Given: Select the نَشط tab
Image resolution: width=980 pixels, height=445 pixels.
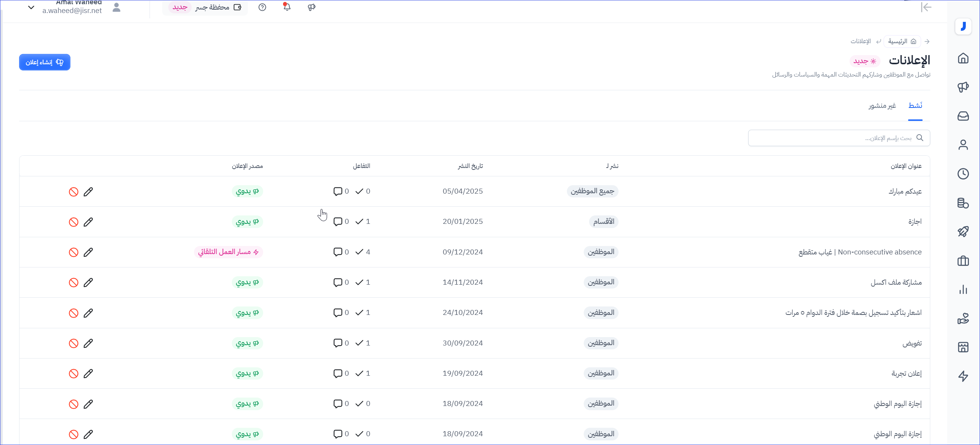Looking at the screenshot, I should coord(915,106).
